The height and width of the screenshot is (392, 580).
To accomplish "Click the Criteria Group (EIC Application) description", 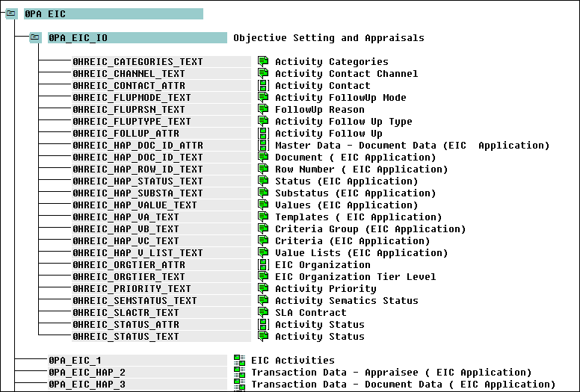I will tap(370, 229).
